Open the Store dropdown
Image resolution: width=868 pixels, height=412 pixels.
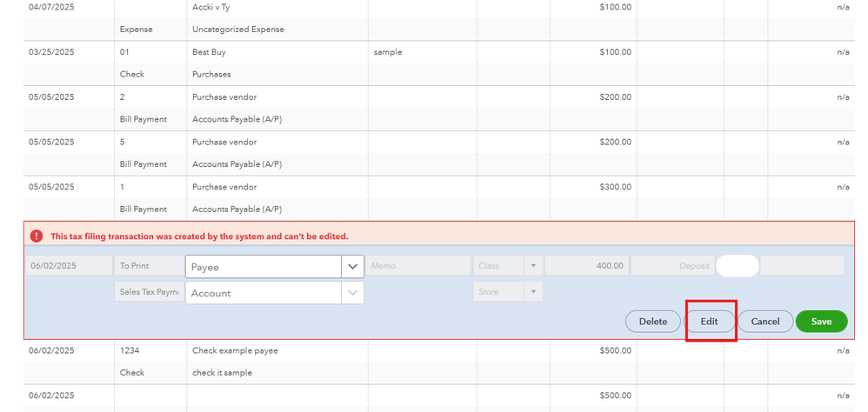[x=532, y=292]
